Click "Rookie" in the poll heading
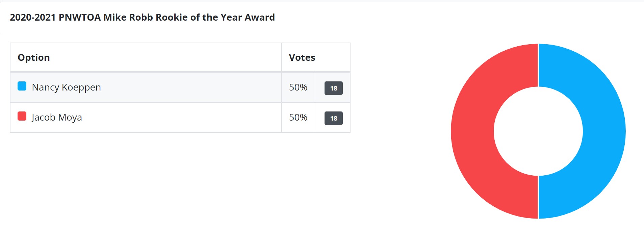Viewport: 644px width, 228px height. point(171,17)
